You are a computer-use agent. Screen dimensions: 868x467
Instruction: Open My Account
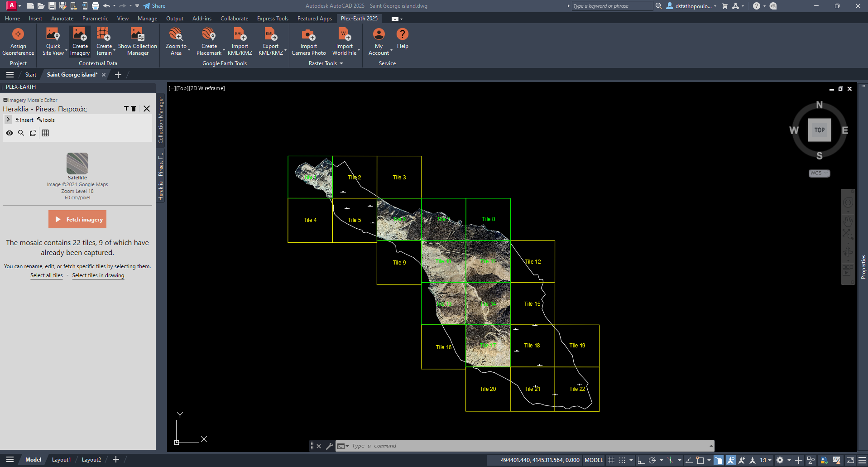pos(379,42)
